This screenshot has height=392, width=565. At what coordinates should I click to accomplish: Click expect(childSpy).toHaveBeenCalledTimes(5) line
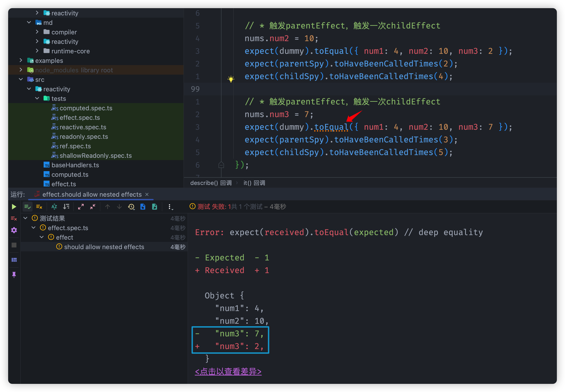click(349, 152)
